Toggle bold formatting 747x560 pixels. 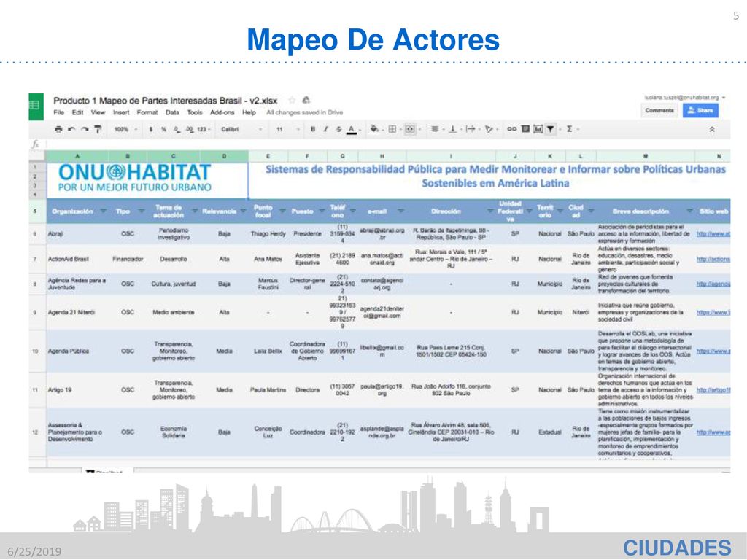(312, 129)
